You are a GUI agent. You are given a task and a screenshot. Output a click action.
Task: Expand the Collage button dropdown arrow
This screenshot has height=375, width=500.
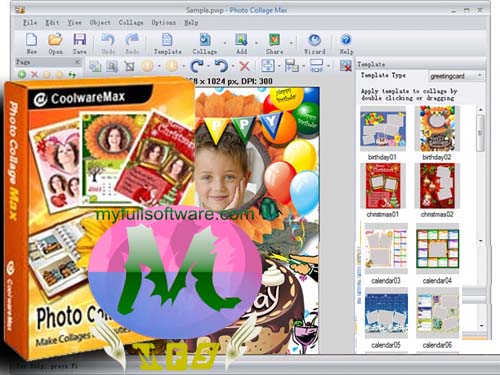pyautogui.click(x=225, y=43)
